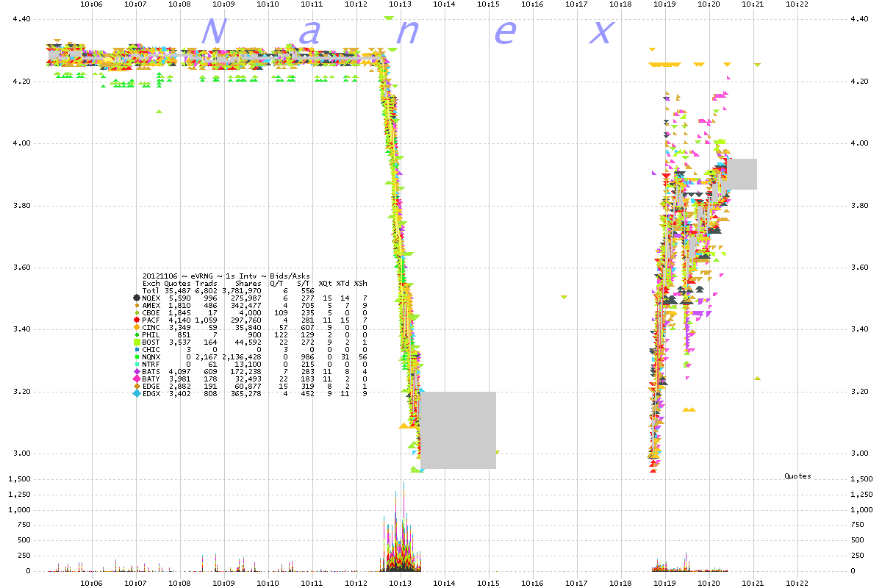882x588 pixels.
Task: Click the red PACF legend marker
Action: pyautogui.click(x=137, y=320)
